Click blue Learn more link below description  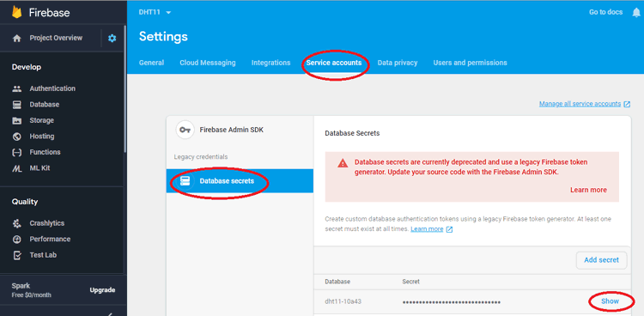click(427, 229)
